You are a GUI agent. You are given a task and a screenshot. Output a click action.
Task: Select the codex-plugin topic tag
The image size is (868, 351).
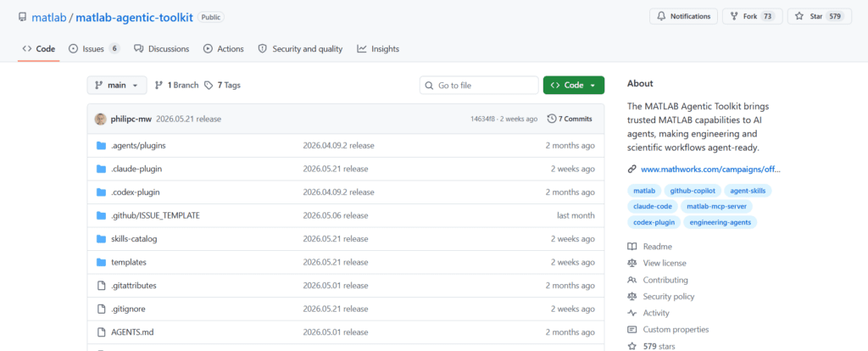click(654, 223)
